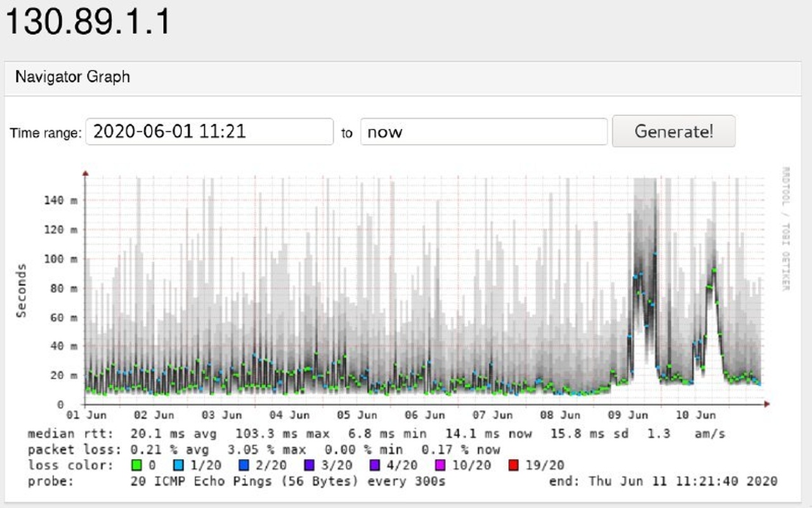Viewport: 812px width, 508px height.
Task: Click the indigo 3/20 loss swatch
Action: point(310,465)
